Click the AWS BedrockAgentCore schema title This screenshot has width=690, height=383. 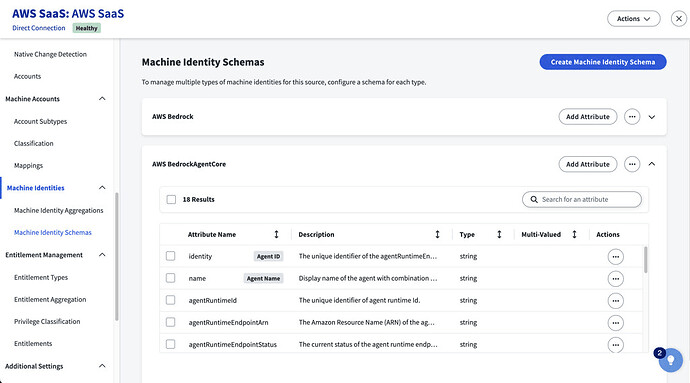click(189, 164)
